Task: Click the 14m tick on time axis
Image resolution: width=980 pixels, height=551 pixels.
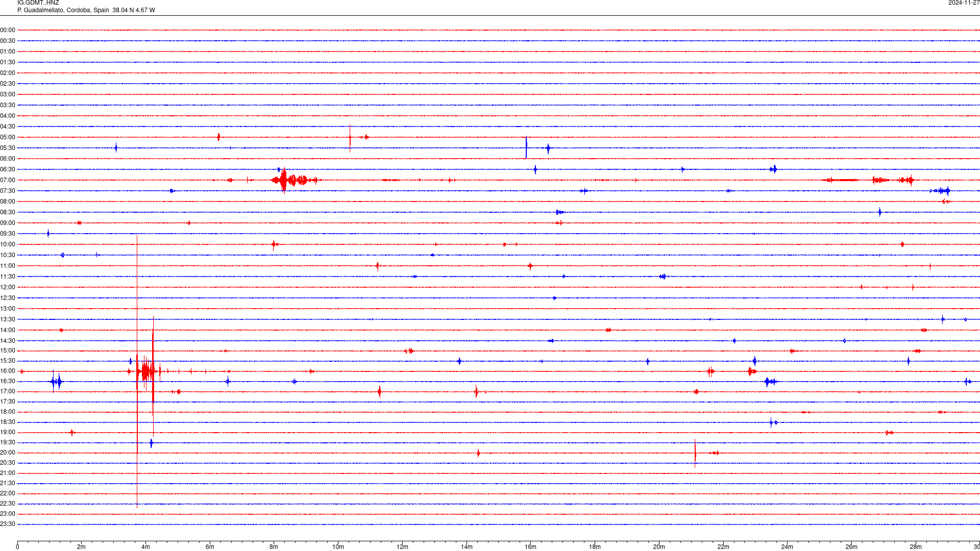Action: [x=467, y=547]
